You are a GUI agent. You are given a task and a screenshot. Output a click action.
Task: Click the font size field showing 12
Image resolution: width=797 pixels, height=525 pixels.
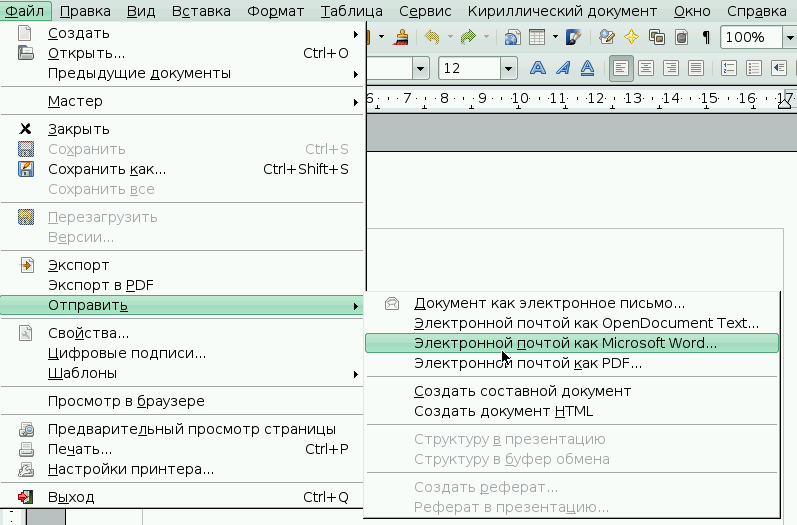tap(468, 68)
